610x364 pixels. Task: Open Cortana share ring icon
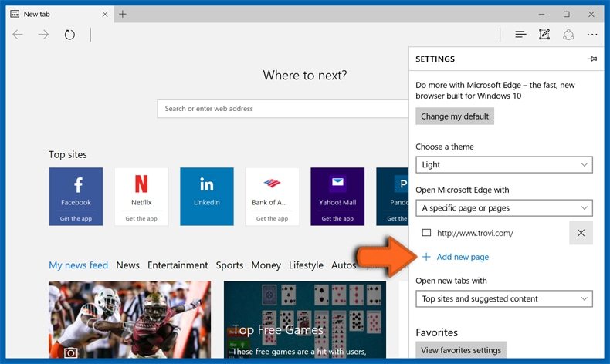[x=568, y=35]
